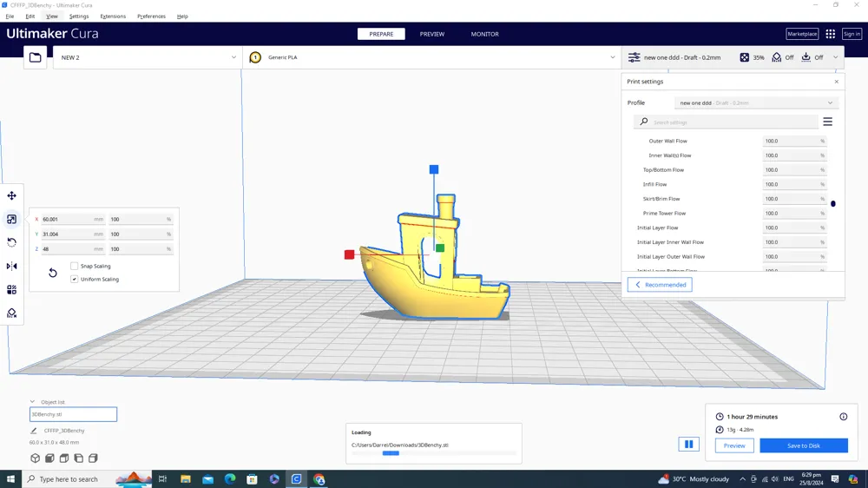Switch to the PREVIEW stage
This screenshot has height=488, width=868.
(431, 34)
